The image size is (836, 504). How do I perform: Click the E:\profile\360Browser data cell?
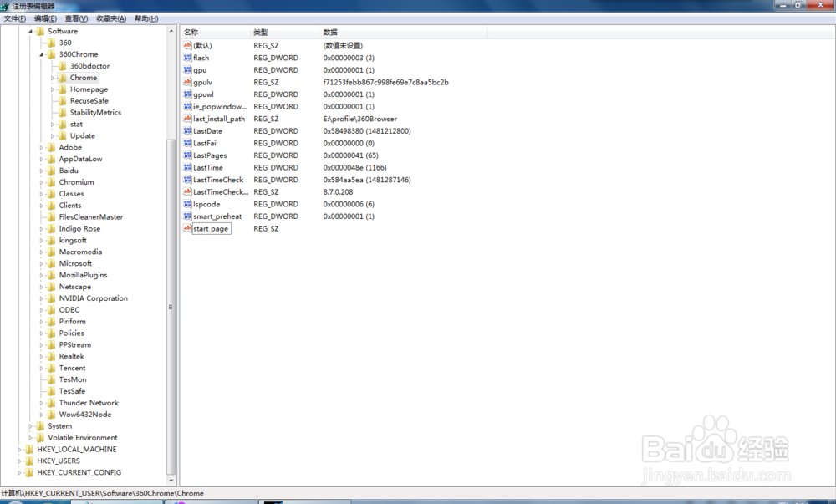pos(359,119)
